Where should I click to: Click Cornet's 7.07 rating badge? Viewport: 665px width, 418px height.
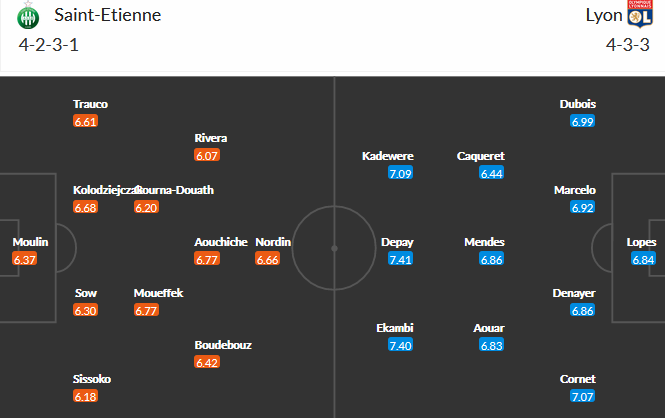tap(583, 398)
